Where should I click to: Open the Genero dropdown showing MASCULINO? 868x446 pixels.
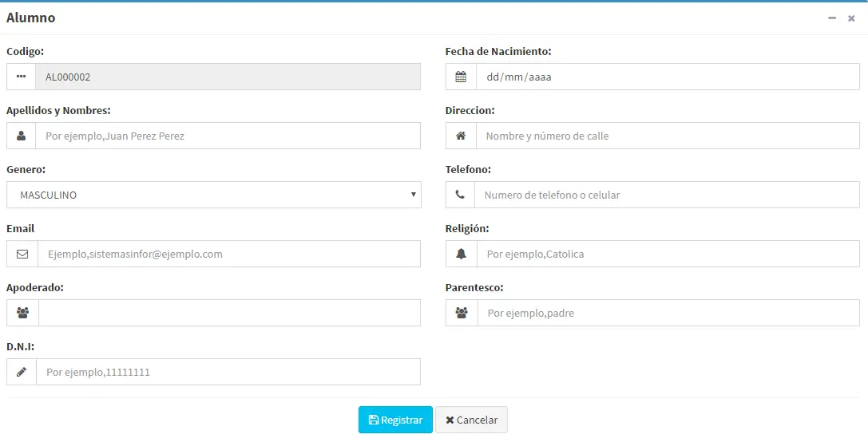(214, 195)
